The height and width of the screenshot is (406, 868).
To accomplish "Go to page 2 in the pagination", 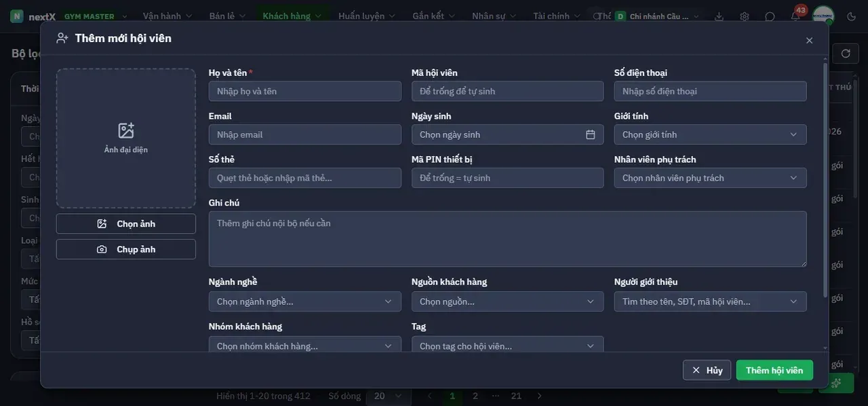I will [475, 396].
